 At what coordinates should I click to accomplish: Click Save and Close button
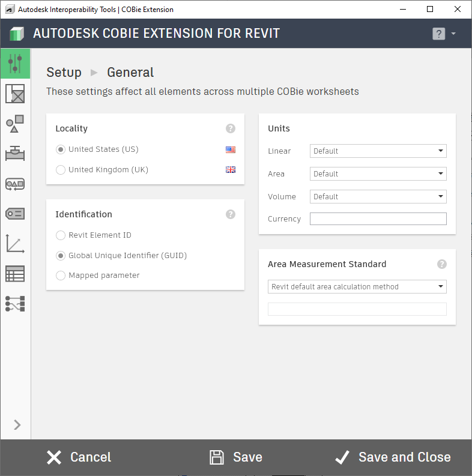coord(393,457)
